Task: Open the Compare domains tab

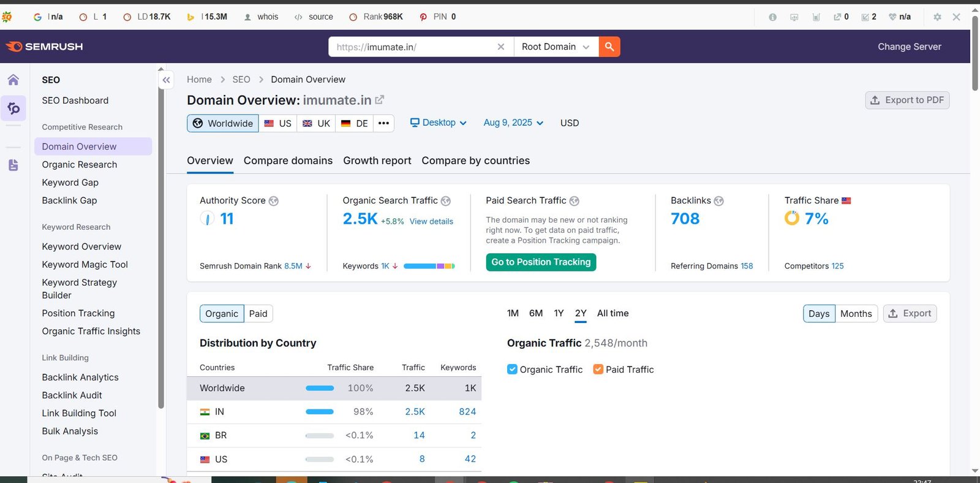Action: [288, 161]
